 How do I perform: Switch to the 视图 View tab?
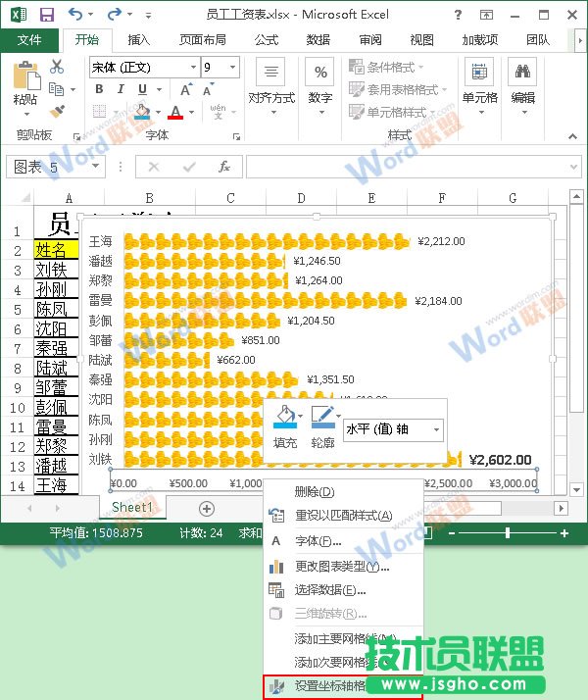(421, 40)
